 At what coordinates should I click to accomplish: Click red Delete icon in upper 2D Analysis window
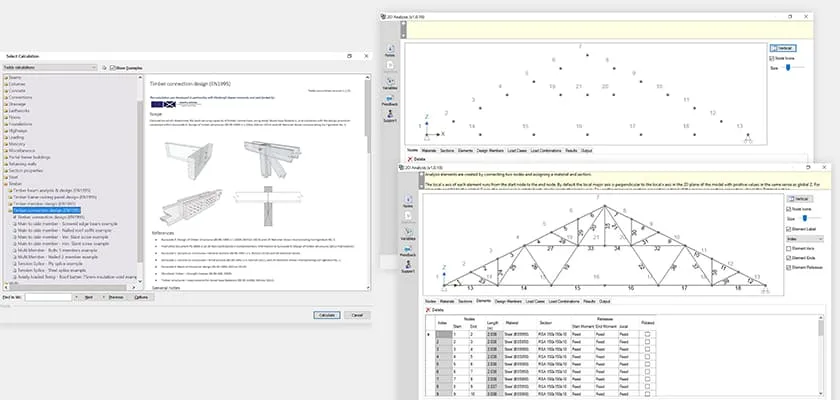[410, 159]
